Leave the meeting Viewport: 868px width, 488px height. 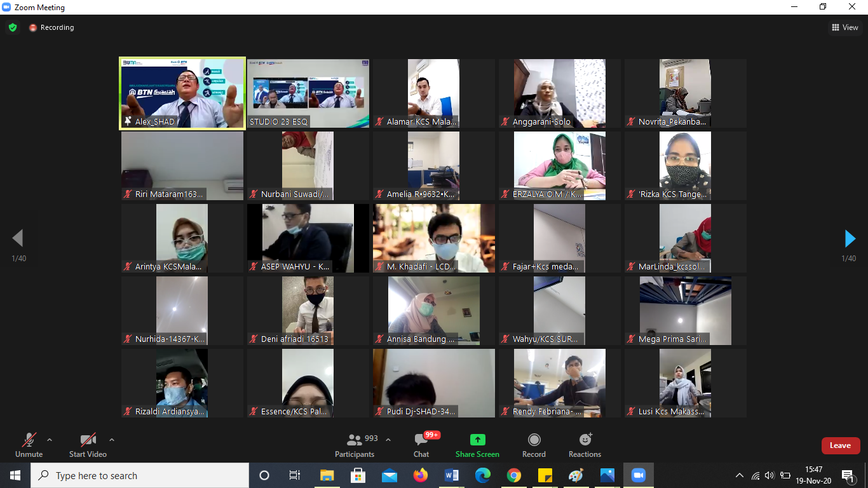(x=840, y=445)
